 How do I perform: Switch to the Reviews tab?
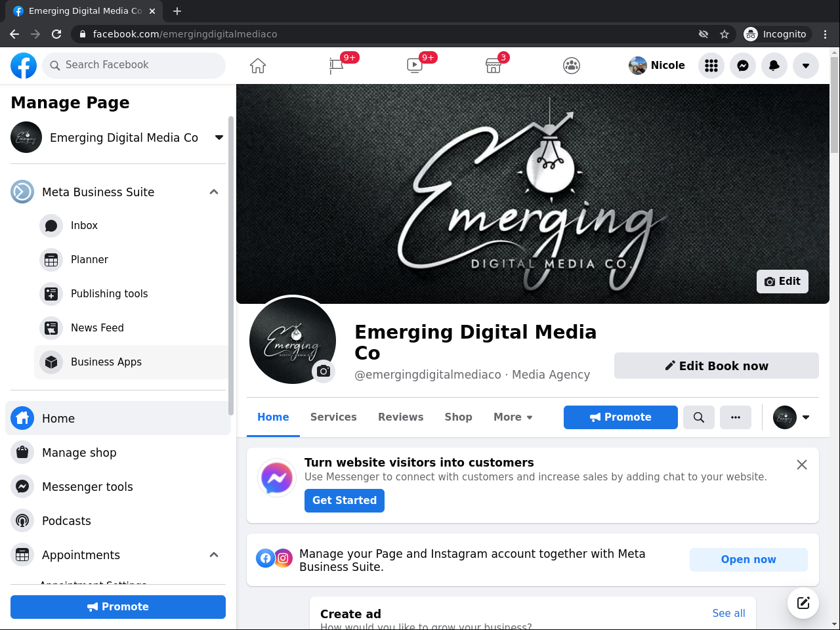(401, 417)
